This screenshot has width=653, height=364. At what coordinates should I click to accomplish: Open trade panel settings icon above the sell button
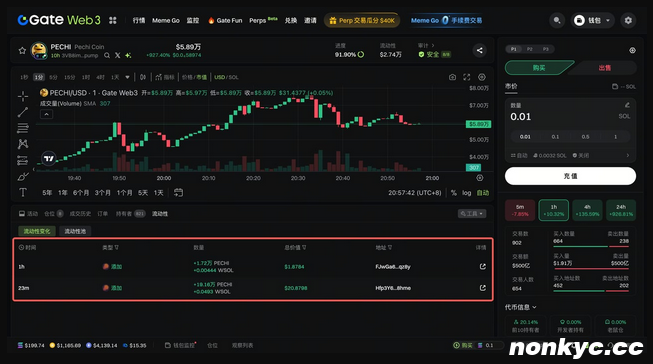[x=632, y=50]
